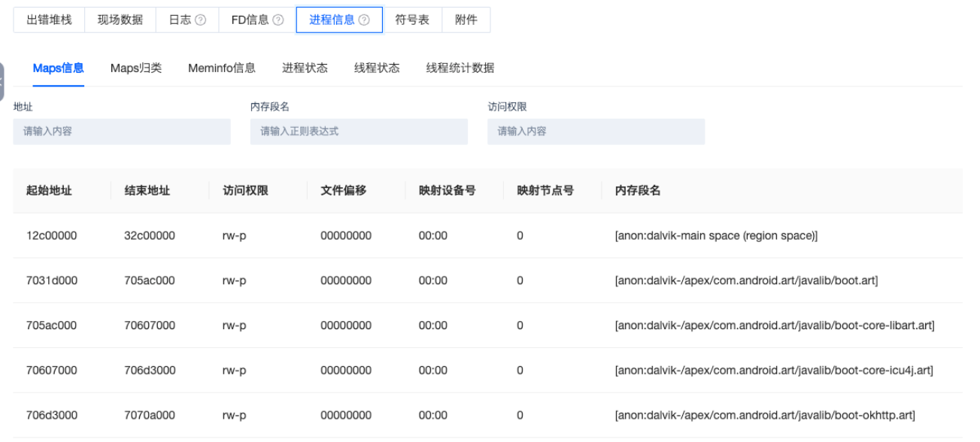Click the 内存段名 regex input field
This screenshot has width=980, height=442.
[359, 132]
